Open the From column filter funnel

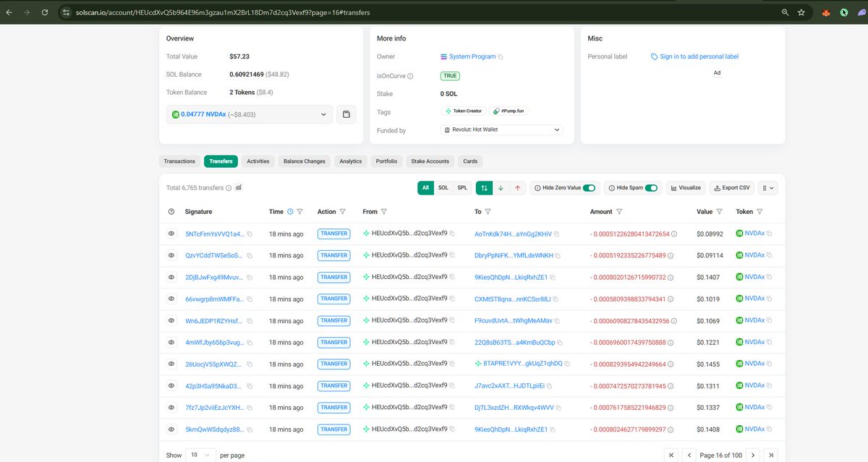click(384, 212)
